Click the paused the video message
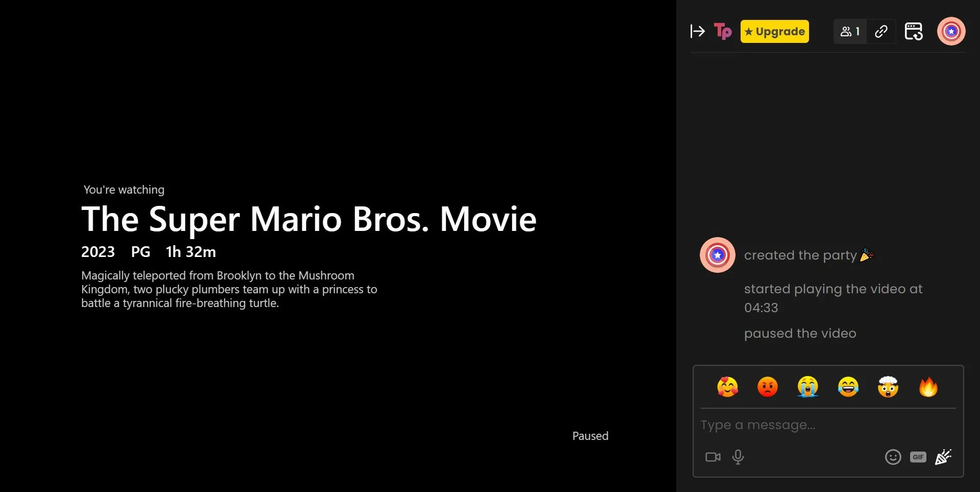The height and width of the screenshot is (492, 980). (800, 334)
